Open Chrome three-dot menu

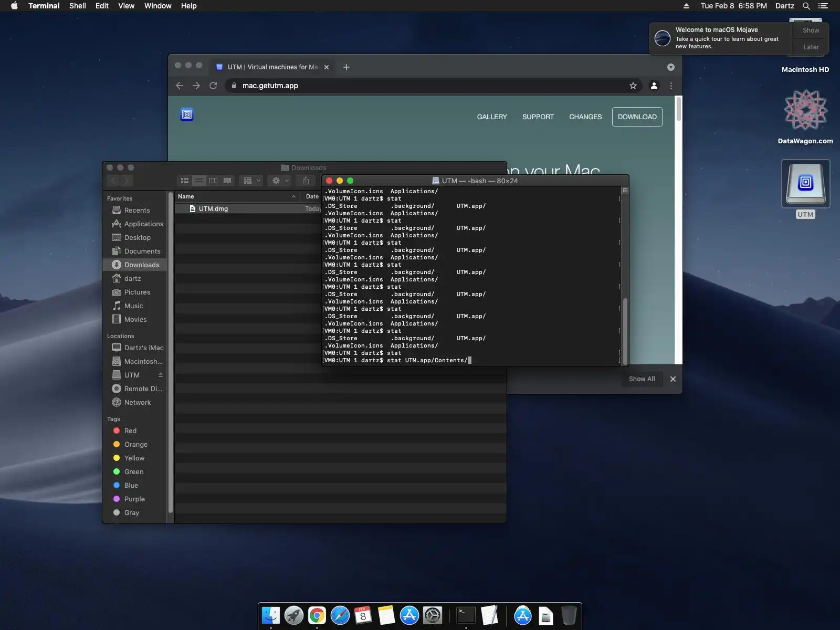point(671,86)
